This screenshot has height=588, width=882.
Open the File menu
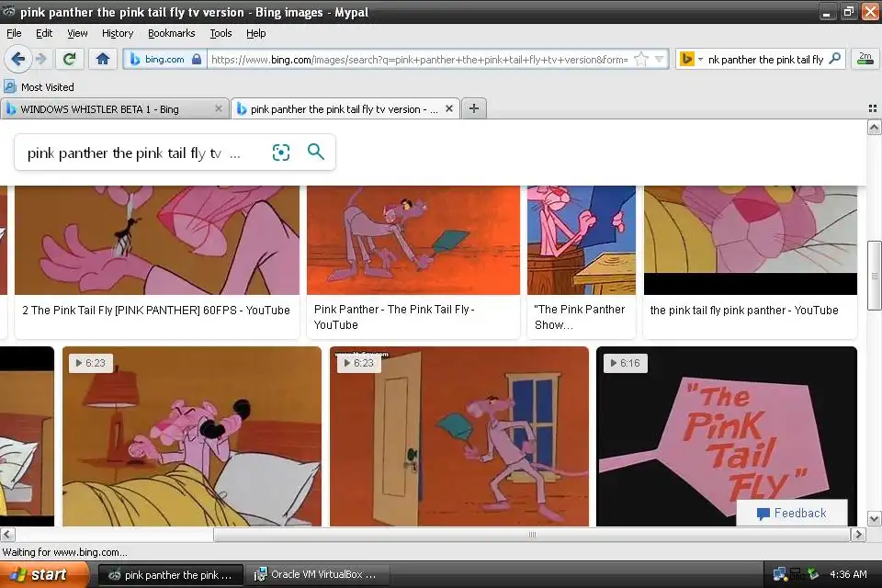click(x=14, y=33)
